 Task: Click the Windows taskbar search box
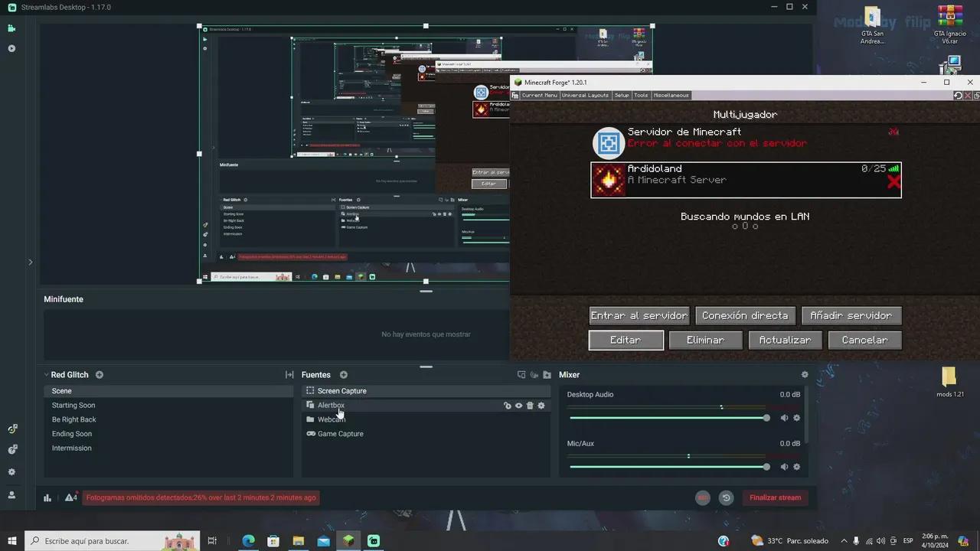pos(113,541)
